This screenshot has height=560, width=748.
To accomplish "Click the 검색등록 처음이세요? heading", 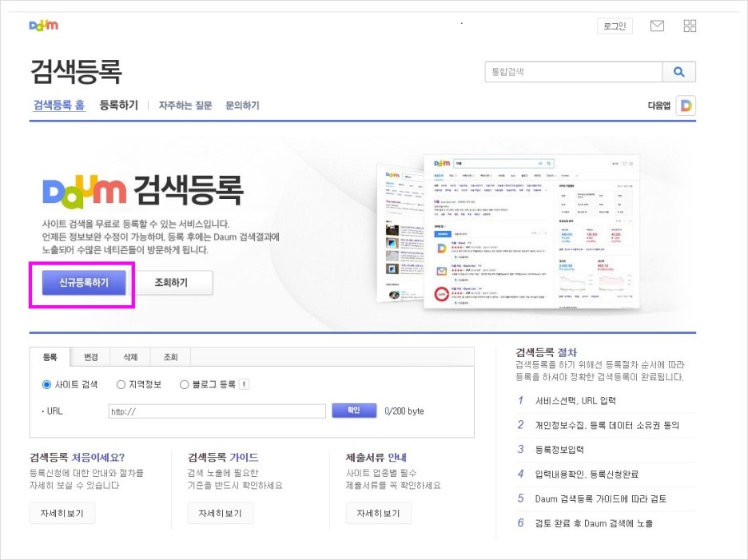I will coord(77,458).
